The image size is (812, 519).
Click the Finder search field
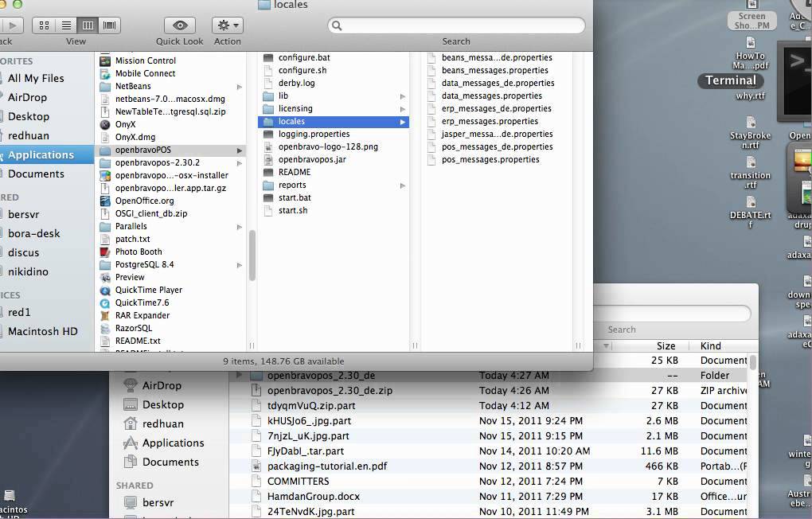tap(456, 25)
